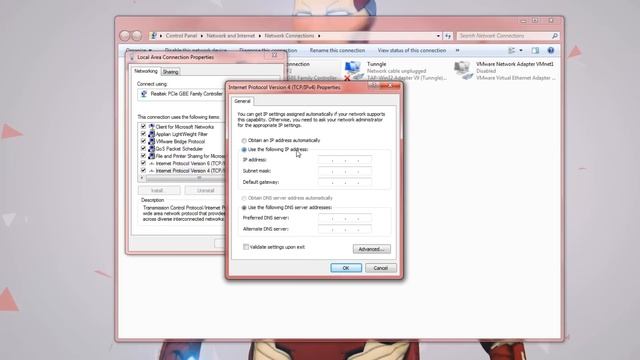Click the Install button
Viewport: 640px width, 360px height.
[159, 190]
